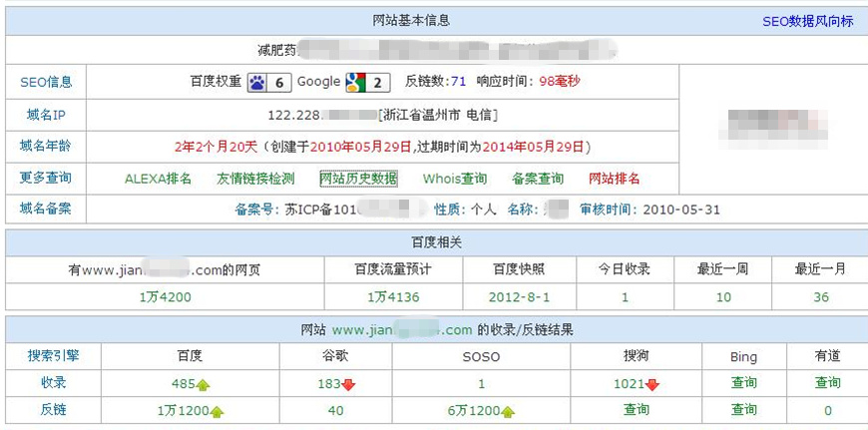Click 查询 in the Bing 收录 cell

coord(744,382)
